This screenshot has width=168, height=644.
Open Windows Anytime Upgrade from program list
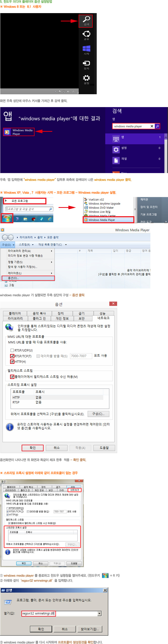click(102, 204)
